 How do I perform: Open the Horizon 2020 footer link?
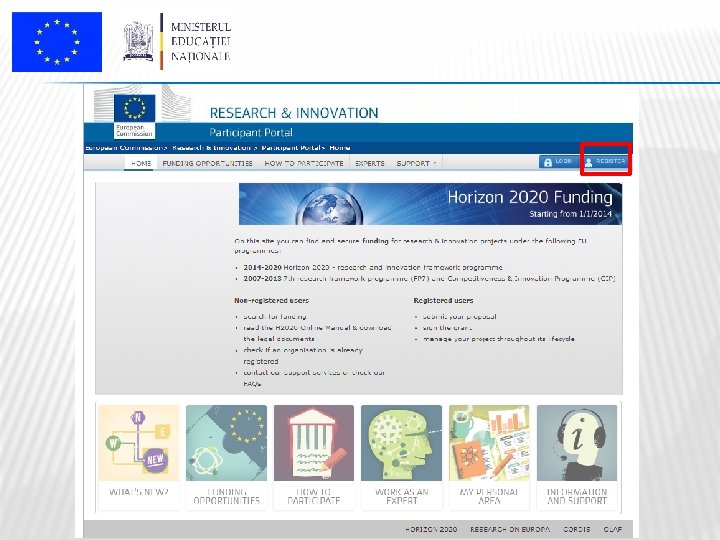pos(431,529)
